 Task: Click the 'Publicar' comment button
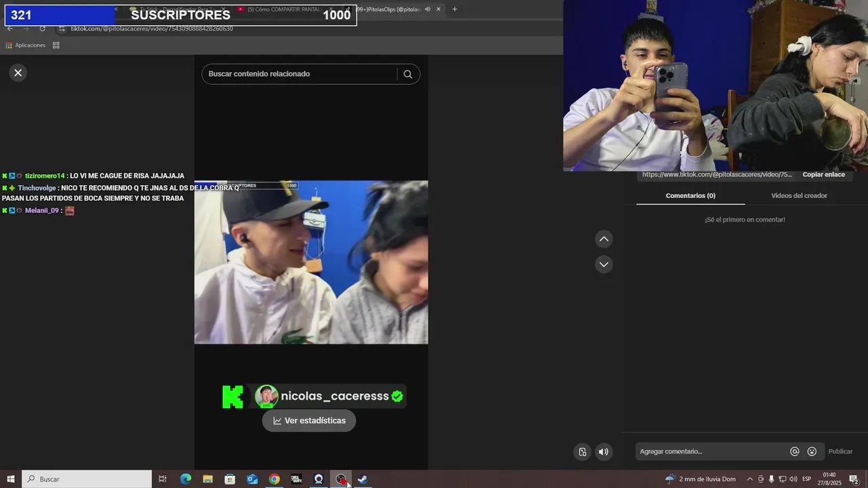840,451
